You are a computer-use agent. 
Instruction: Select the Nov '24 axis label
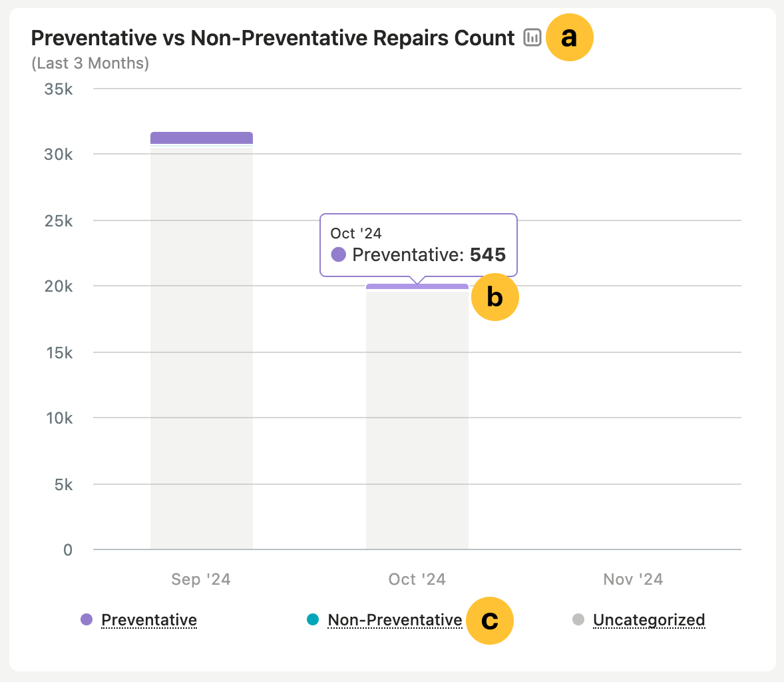coord(632,579)
